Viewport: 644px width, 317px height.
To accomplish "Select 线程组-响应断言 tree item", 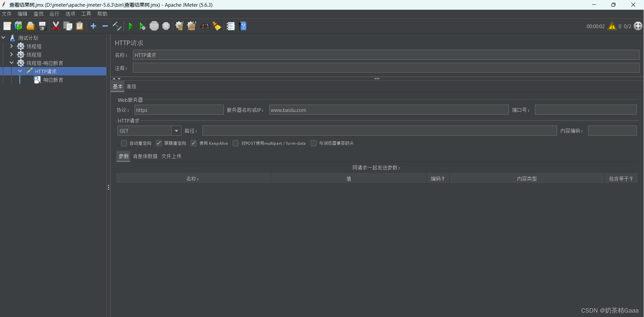I will 45,63.
